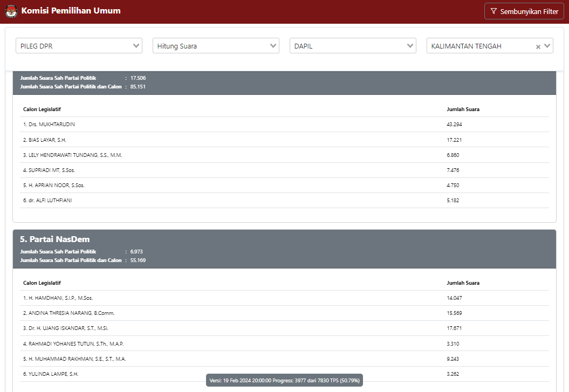
Task: Click the first table's Jumlah Suara header
Action: coord(463,109)
